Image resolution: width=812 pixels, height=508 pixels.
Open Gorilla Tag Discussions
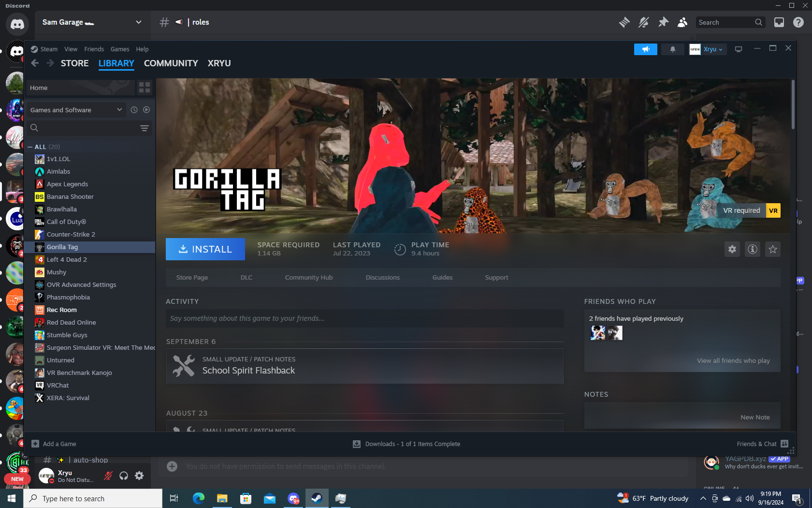coord(383,278)
